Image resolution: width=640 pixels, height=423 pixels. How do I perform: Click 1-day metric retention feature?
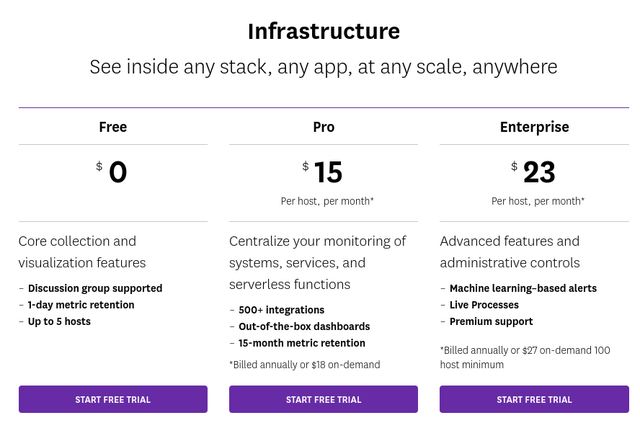81,305
